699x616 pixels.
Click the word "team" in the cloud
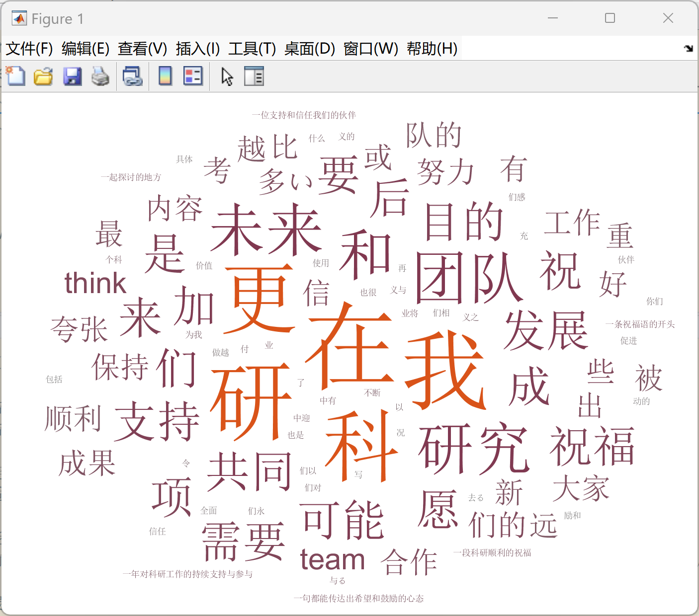333,559
